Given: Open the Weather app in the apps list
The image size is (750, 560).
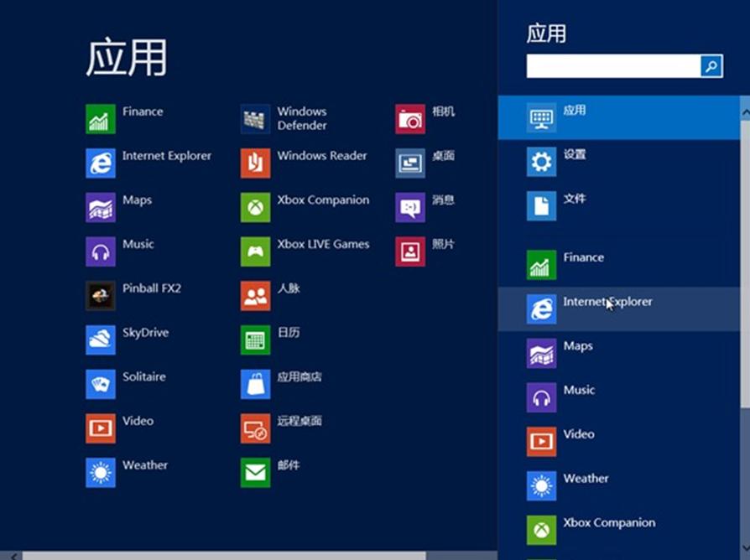Looking at the screenshot, I should tap(101, 473).
